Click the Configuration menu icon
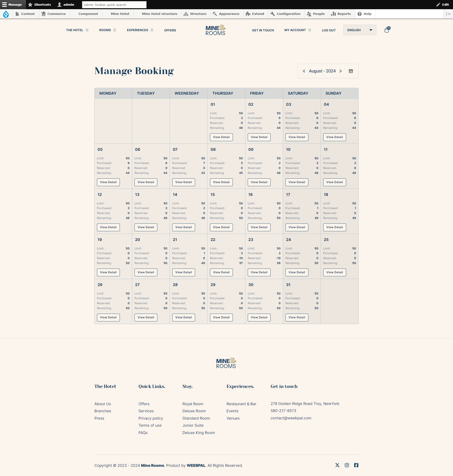Viewport: 453px width, 476px height. point(272,14)
